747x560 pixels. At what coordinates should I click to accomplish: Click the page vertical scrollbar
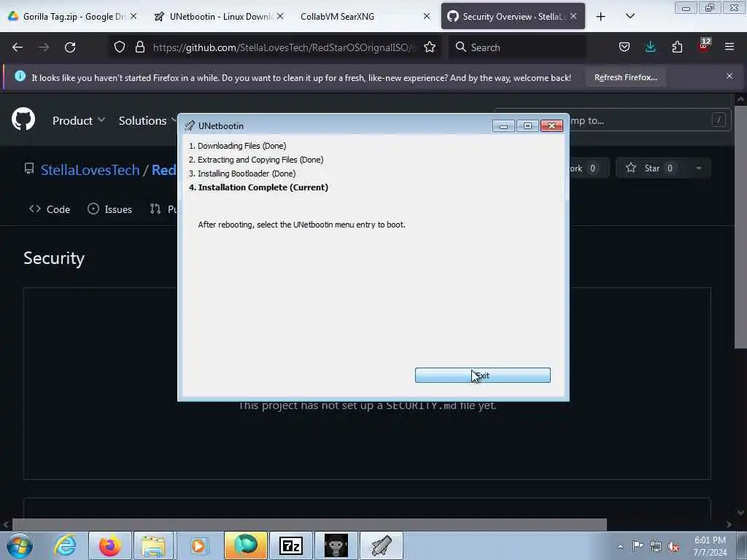740,226
